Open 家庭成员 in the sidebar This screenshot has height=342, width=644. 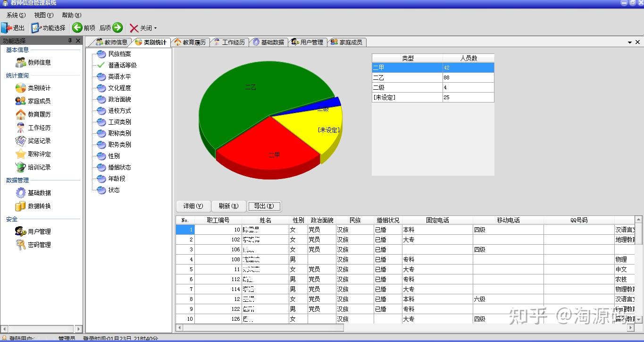tap(33, 101)
